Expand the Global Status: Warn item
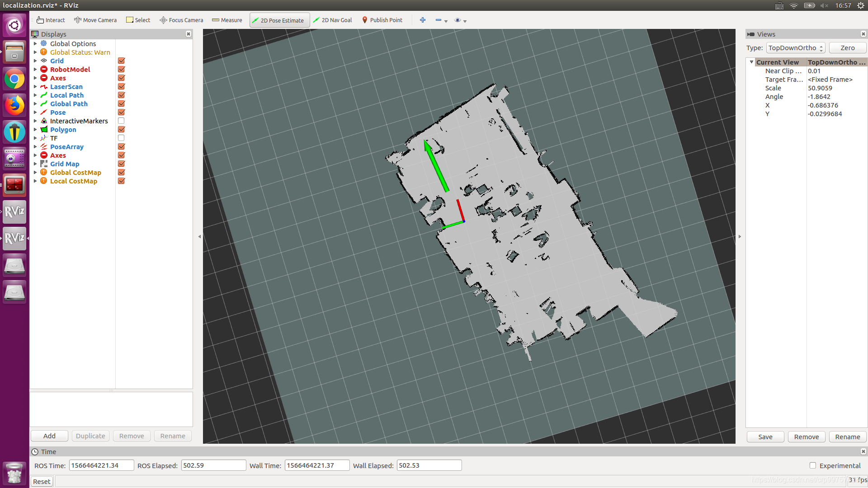The image size is (868, 488). [35, 52]
